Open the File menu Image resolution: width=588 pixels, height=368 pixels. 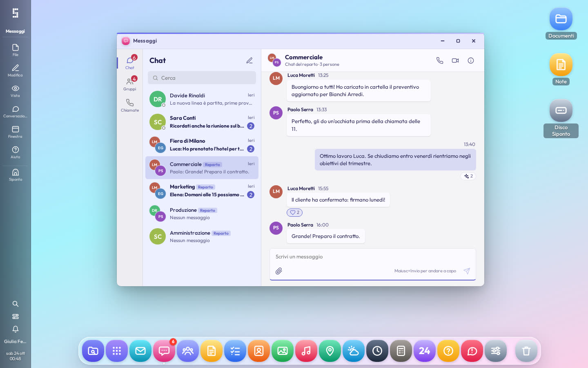pos(16,50)
